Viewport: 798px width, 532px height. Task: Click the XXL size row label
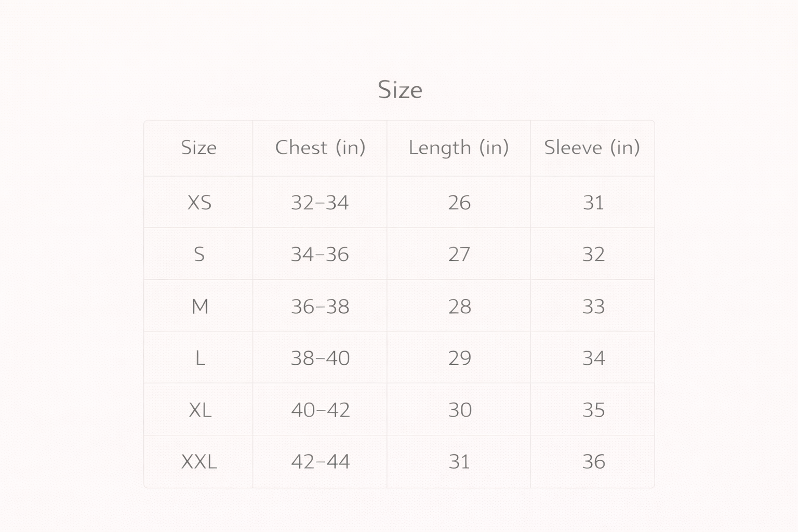click(x=199, y=461)
